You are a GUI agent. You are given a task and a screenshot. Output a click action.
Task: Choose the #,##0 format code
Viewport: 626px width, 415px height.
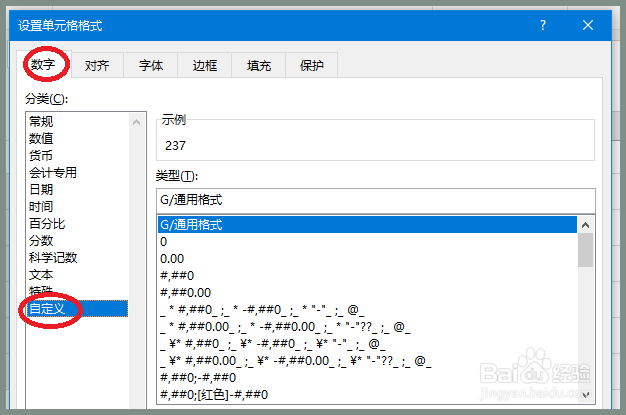(x=367, y=276)
